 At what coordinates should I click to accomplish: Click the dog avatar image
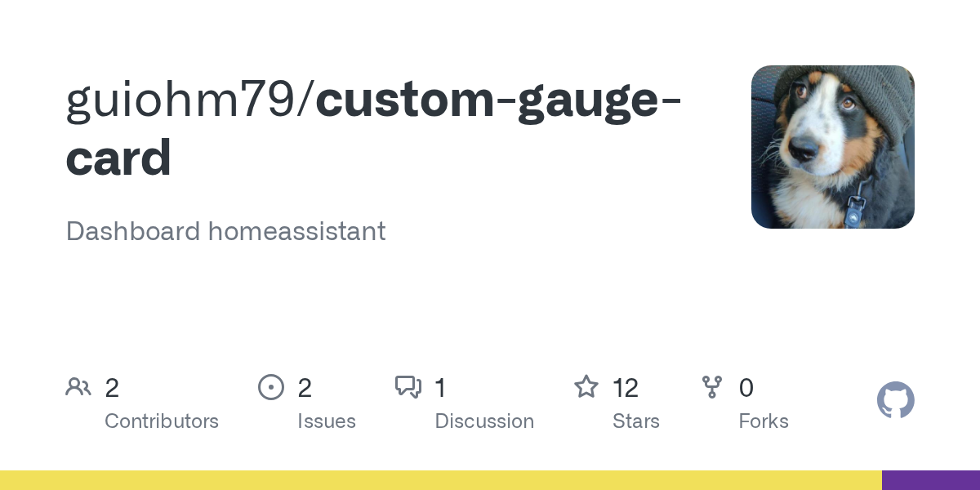tap(832, 147)
